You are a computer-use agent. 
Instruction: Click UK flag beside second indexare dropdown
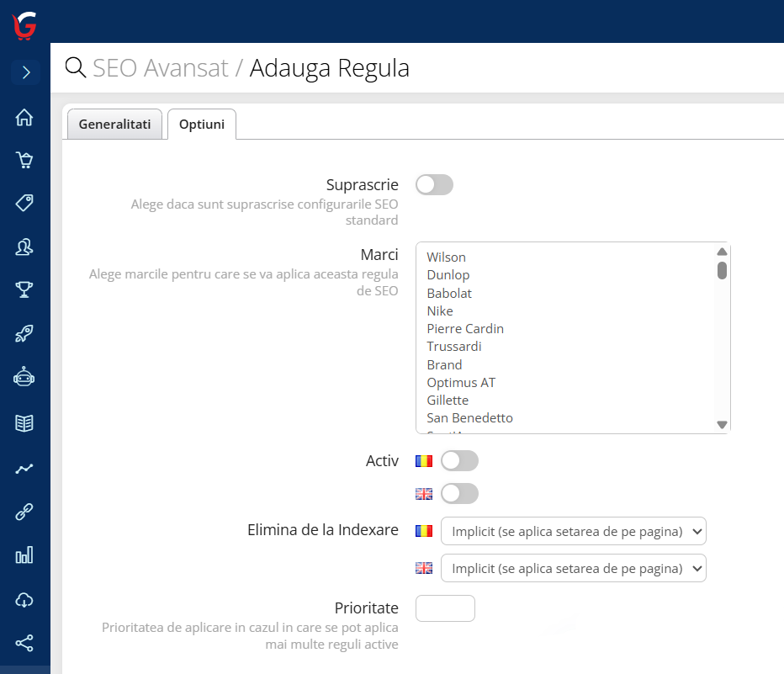tap(424, 568)
